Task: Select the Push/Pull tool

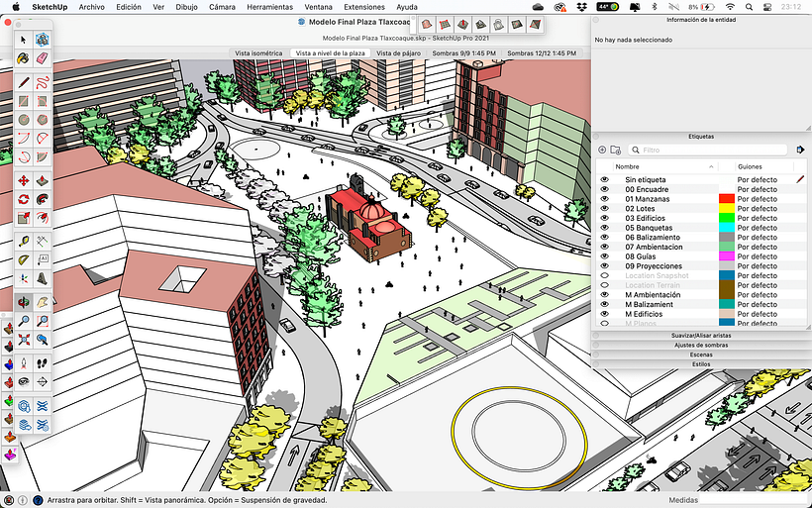Action: tap(42, 180)
